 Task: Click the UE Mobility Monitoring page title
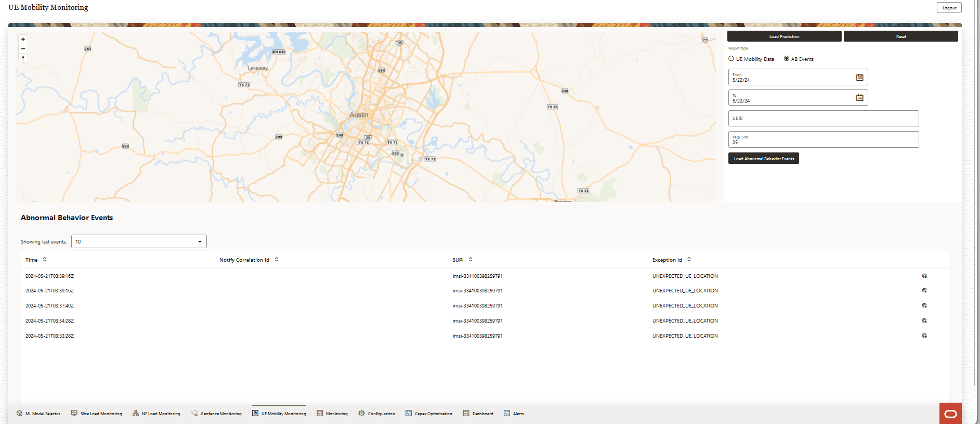click(48, 7)
